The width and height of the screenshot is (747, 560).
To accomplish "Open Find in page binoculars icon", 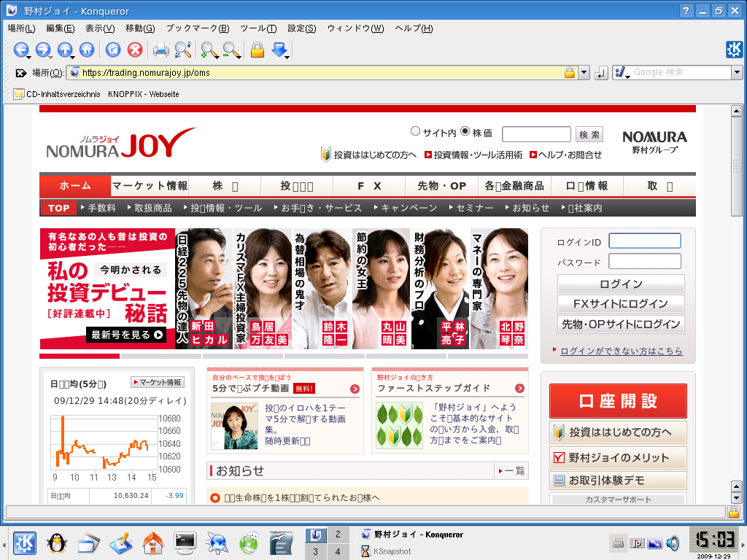I will coord(183,50).
